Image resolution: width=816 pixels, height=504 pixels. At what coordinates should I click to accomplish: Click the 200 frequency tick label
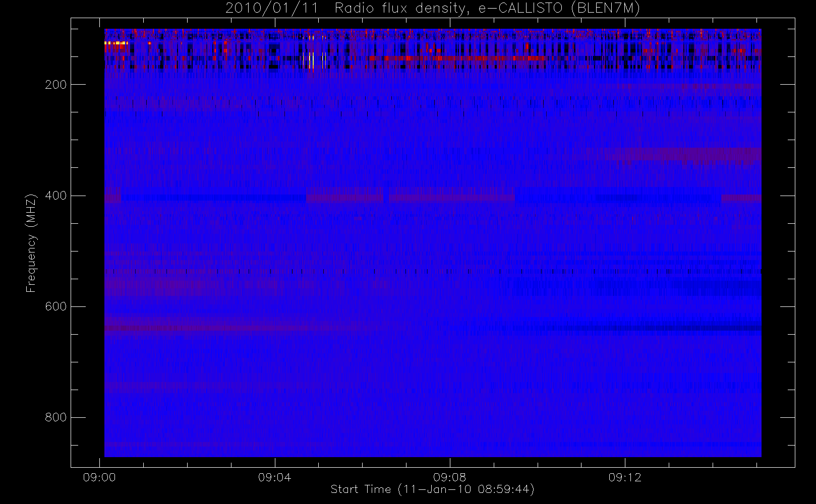tap(55, 85)
